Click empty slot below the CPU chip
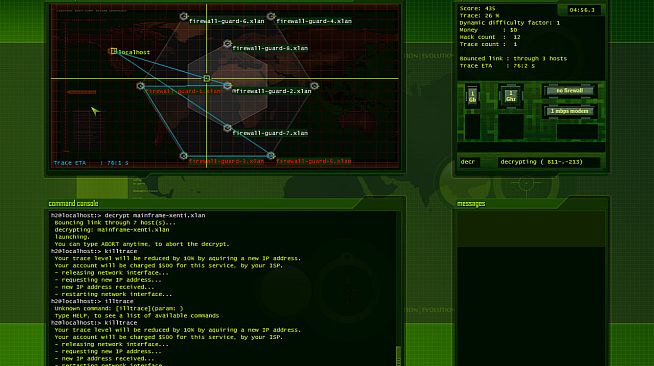The height and width of the screenshot is (366, 654). point(511,126)
